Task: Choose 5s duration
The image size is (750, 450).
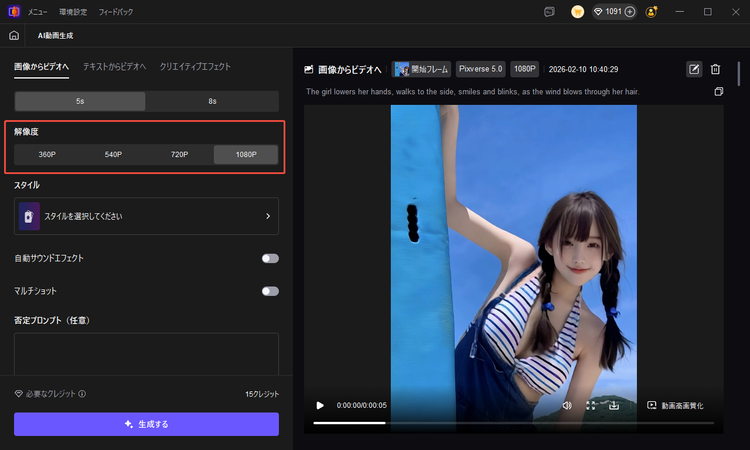Action: pos(80,101)
